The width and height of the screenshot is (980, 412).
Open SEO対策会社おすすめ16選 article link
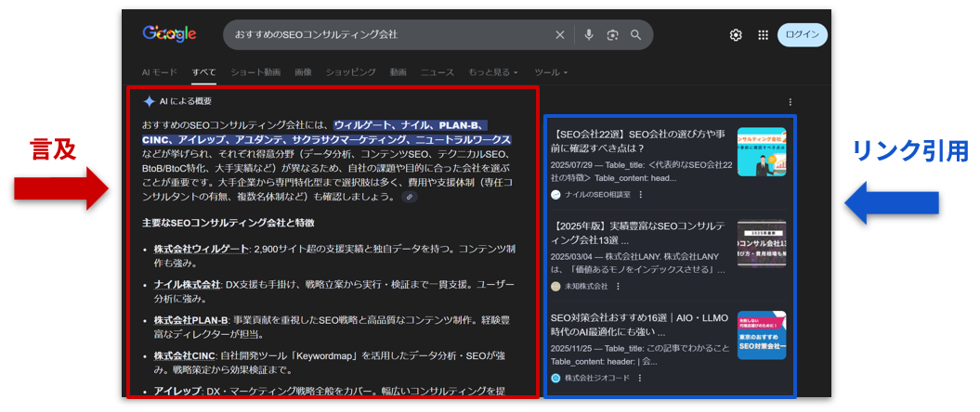coord(639,325)
